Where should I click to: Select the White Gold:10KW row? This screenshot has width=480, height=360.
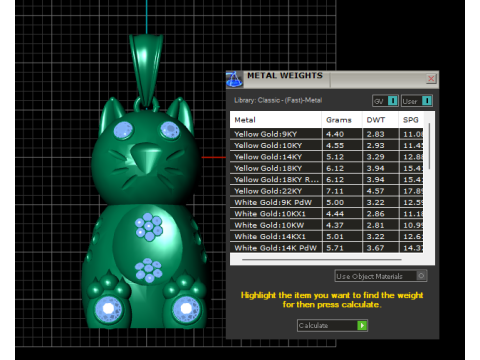[x=327, y=225]
